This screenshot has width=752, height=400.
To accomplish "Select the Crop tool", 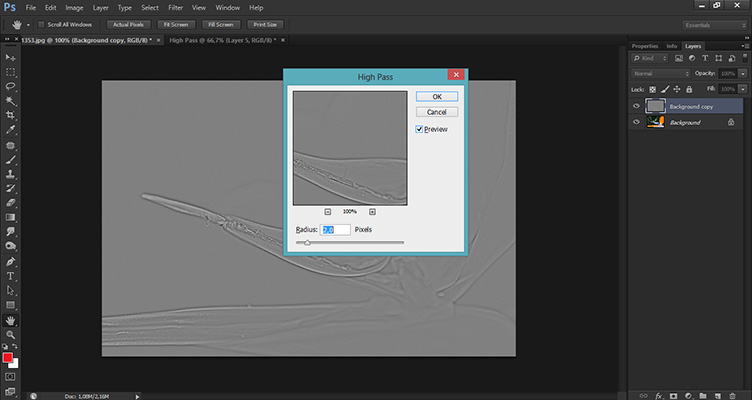I will click(x=11, y=115).
